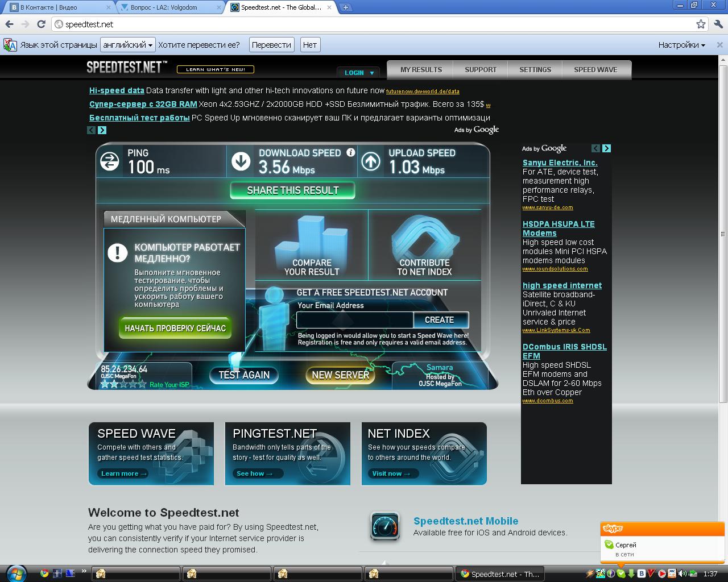Expand hidden quick launch icons
This screenshot has width=728, height=582.
84,571
